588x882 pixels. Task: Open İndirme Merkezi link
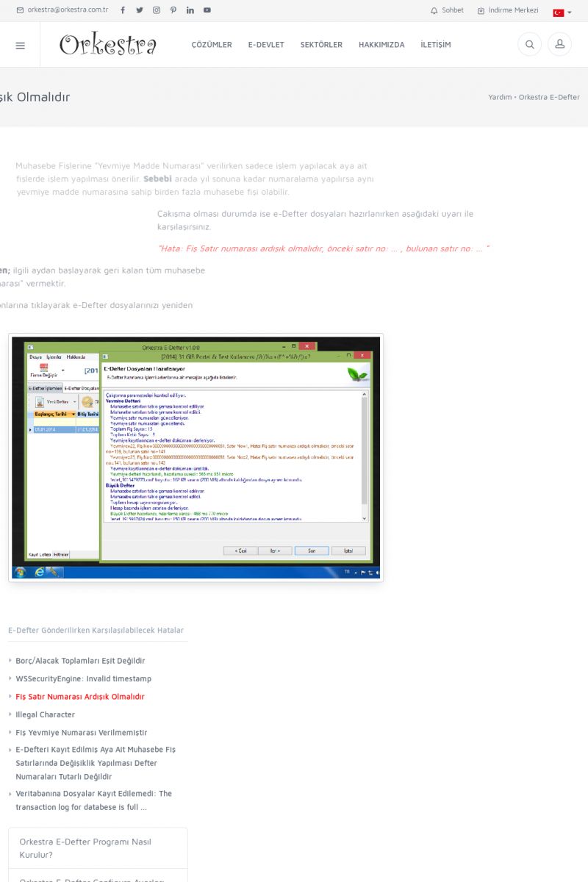pos(508,10)
